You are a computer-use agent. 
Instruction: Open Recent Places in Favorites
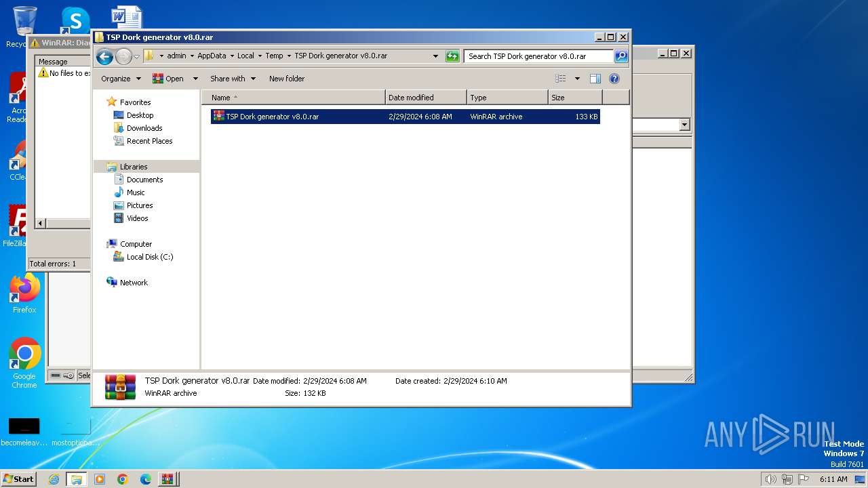[149, 141]
